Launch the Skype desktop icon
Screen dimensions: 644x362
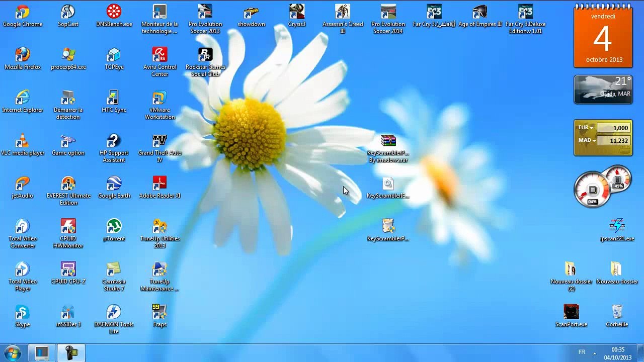23,316
